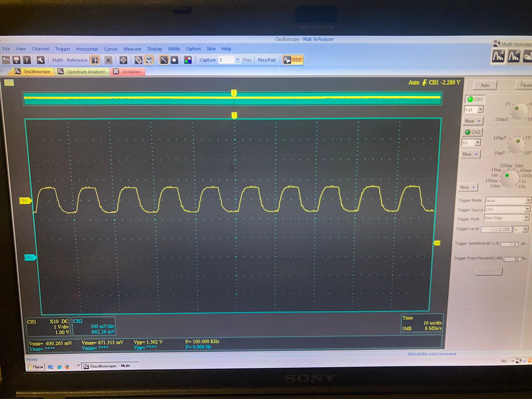Click the hammer tool icon in toolbar
The height and width of the screenshot is (399, 532).
(x=40, y=60)
